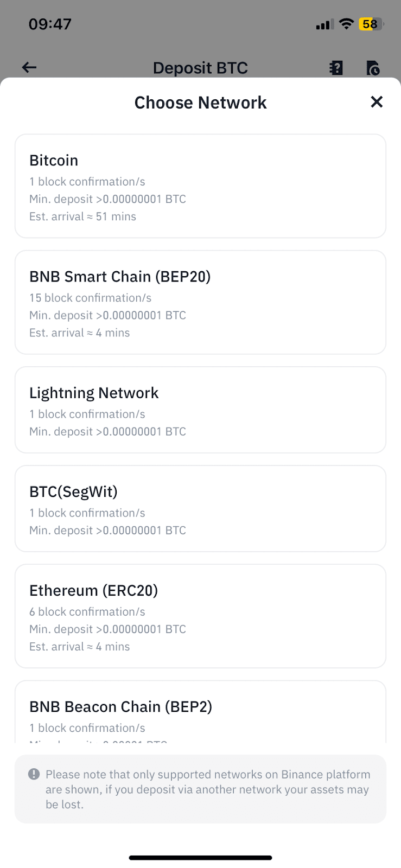Open the deposit history clock icon

point(373,68)
